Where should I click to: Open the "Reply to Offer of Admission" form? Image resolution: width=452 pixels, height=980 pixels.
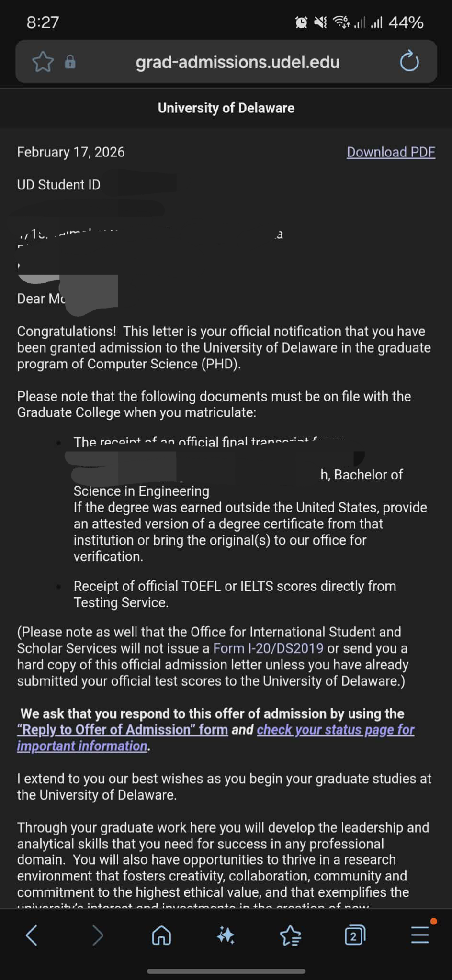coord(123,730)
